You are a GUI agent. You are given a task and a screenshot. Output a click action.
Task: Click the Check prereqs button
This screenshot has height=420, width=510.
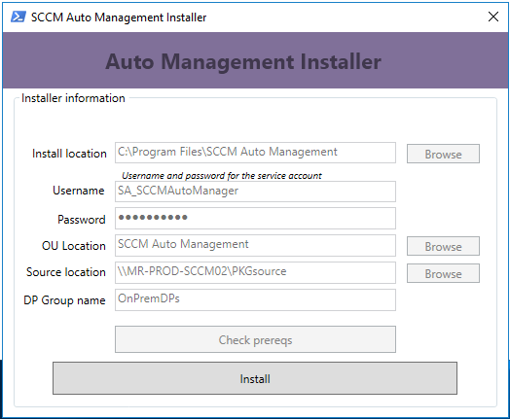[x=255, y=339]
